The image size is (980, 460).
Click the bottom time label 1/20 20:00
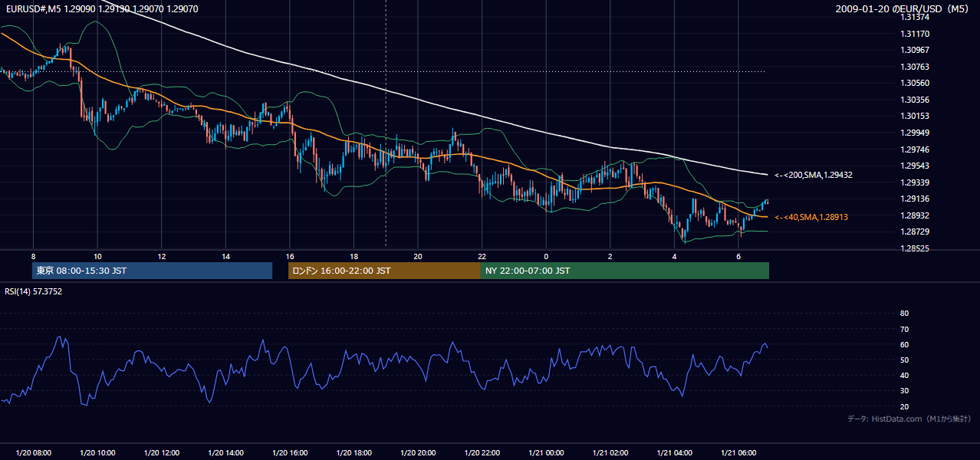point(418,453)
